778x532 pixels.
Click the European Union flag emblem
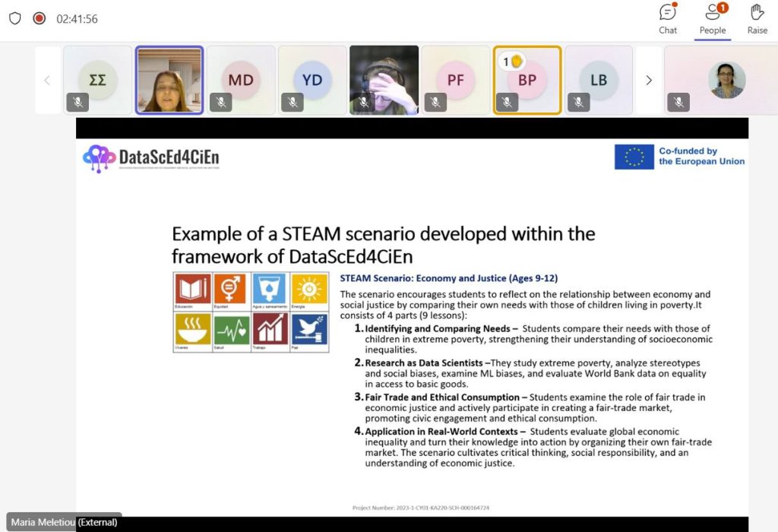tap(634, 157)
